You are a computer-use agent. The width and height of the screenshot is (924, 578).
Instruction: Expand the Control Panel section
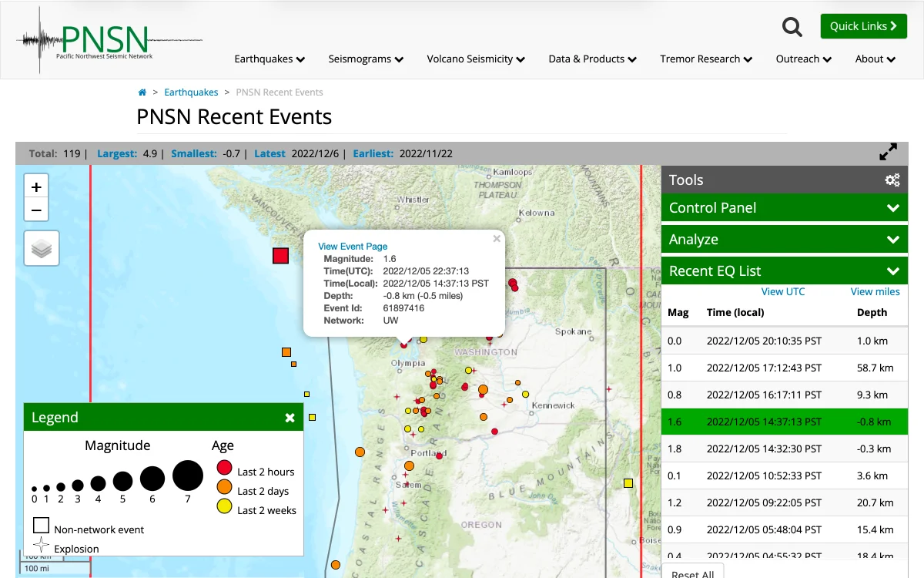[x=785, y=208]
